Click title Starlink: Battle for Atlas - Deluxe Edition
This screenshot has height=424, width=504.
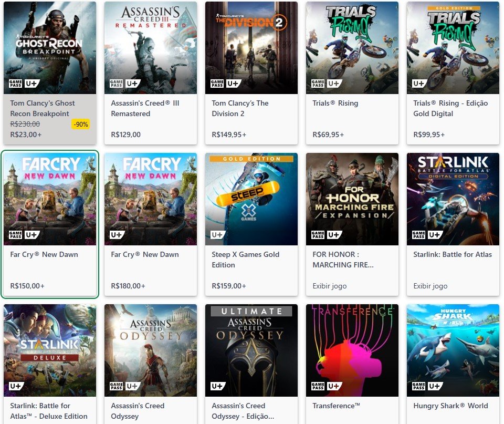coord(48,411)
